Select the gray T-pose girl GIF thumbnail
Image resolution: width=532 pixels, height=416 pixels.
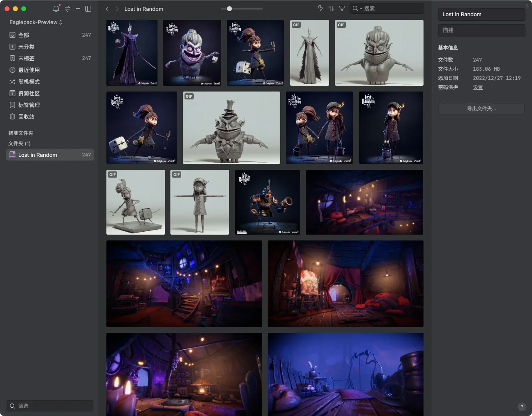(199, 202)
